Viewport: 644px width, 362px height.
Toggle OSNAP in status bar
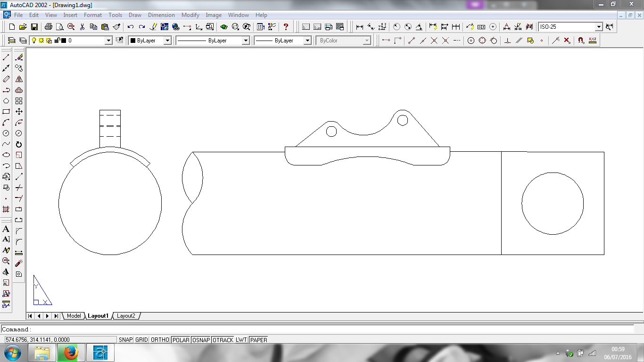201,340
